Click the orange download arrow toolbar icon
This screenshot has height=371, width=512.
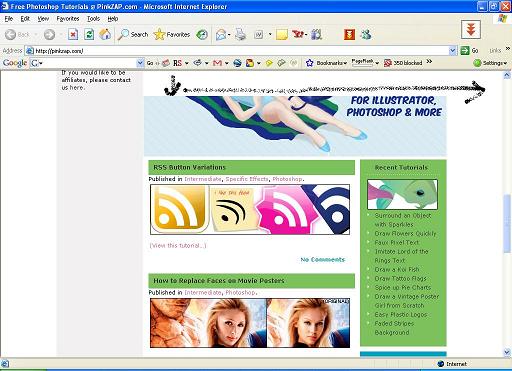[x=349, y=34]
